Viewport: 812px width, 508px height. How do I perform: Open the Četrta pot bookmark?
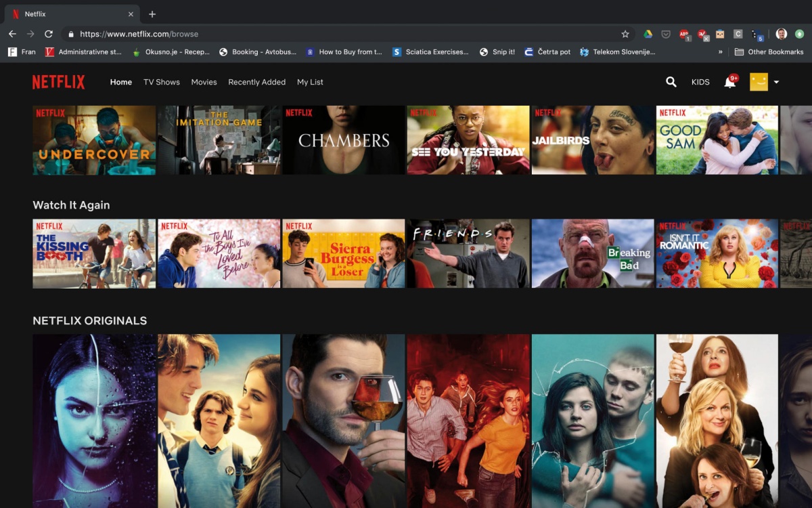tap(547, 51)
